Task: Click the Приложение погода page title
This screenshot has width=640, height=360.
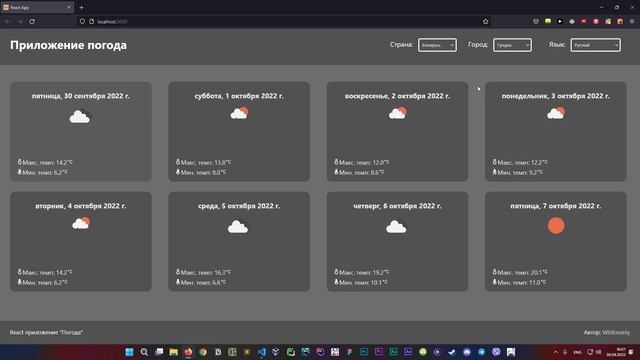Action: pos(69,45)
